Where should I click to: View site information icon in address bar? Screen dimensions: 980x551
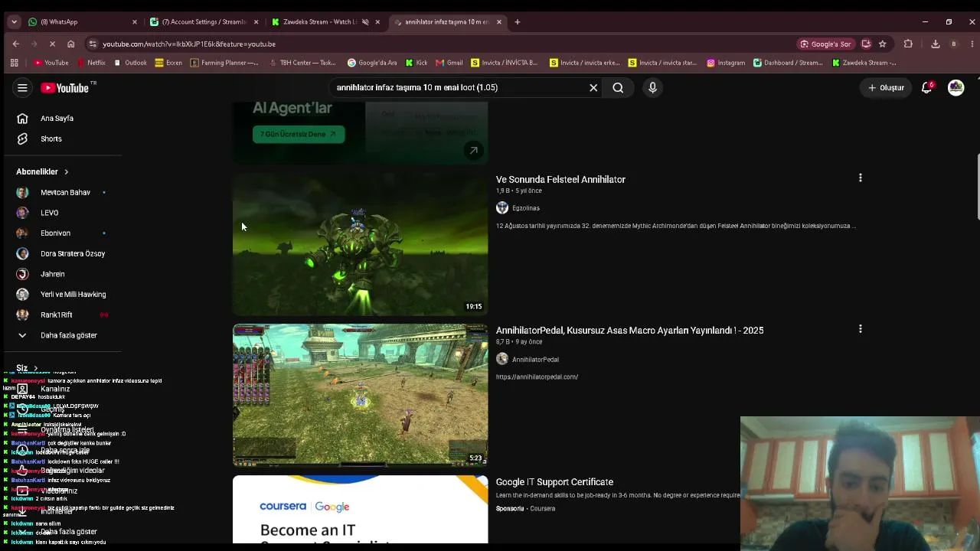pos(93,44)
